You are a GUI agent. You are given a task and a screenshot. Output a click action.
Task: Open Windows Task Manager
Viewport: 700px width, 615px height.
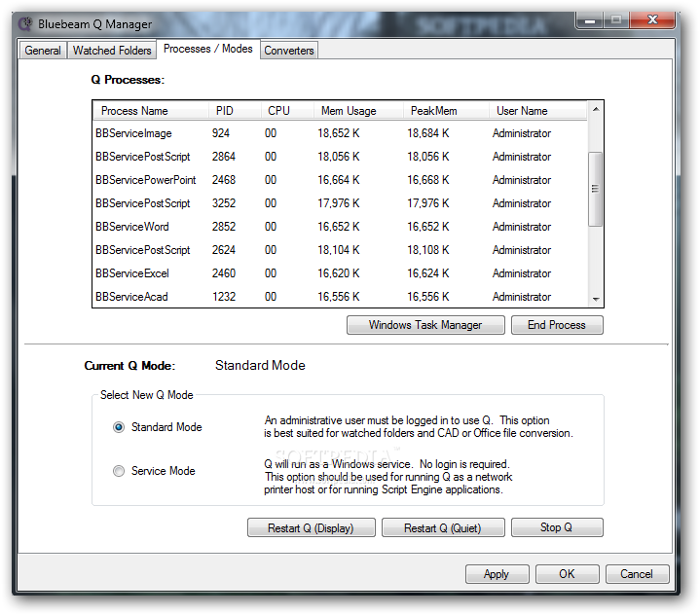pyautogui.click(x=425, y=325)
